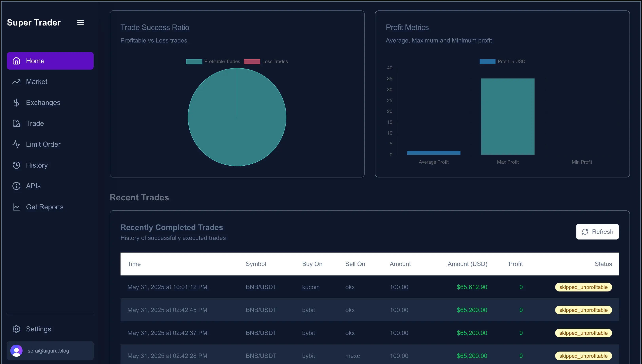The width and height of the screenshot is (642, 364).
Task: Select the Home icon in the sidebar
Action: coord(16,60)
